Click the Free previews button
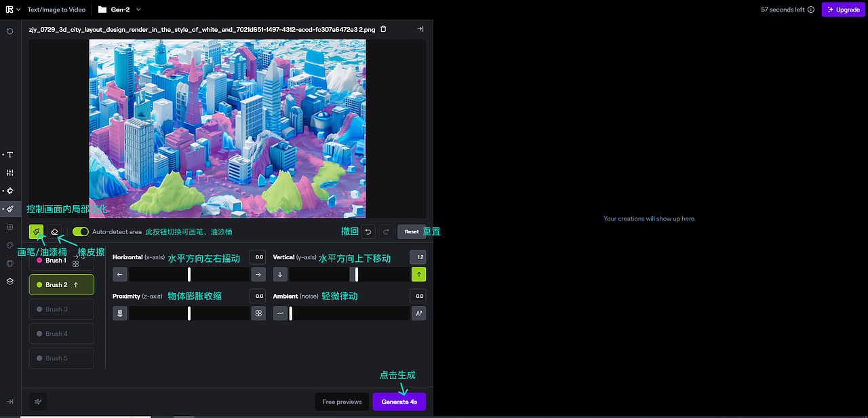Viewport: 868px width, 418px height. (342, 402)
